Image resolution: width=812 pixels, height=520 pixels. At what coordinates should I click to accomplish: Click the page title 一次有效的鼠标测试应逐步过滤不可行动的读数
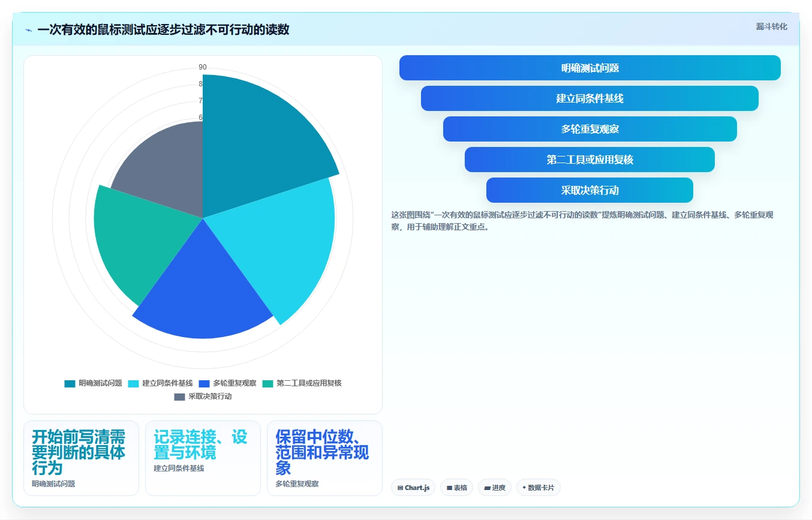[163, 30]
